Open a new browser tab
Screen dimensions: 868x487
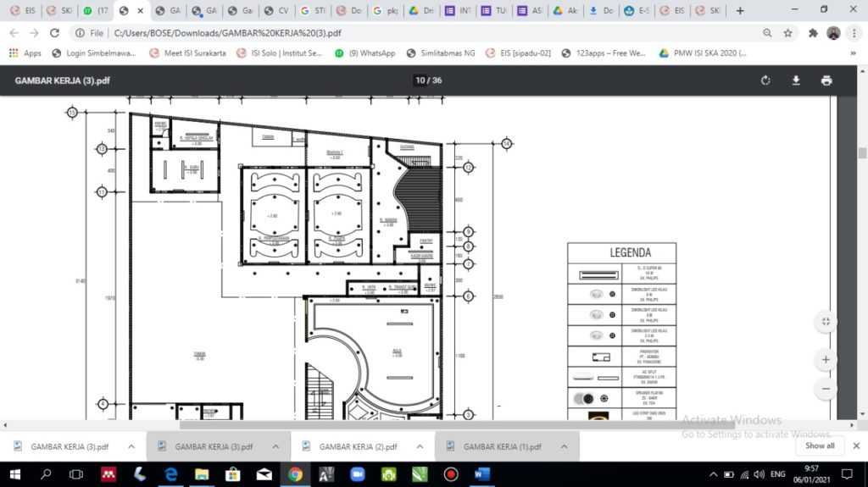click(740, 11)
